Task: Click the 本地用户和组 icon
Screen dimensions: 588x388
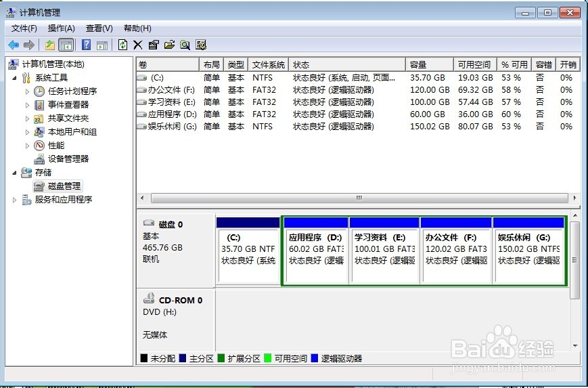Action: click(39, 132)
